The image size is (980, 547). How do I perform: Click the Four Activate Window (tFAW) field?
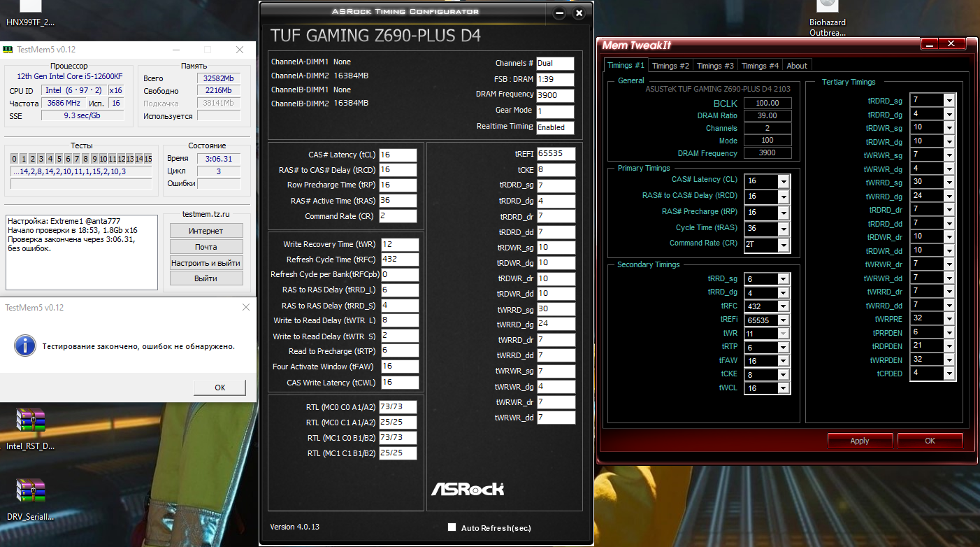click(399, 367)
